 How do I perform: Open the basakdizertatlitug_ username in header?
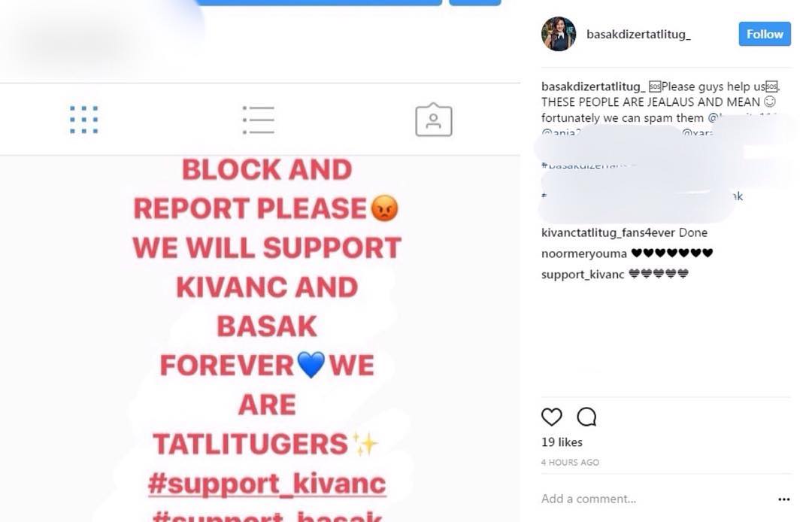[x=638, y=34]
